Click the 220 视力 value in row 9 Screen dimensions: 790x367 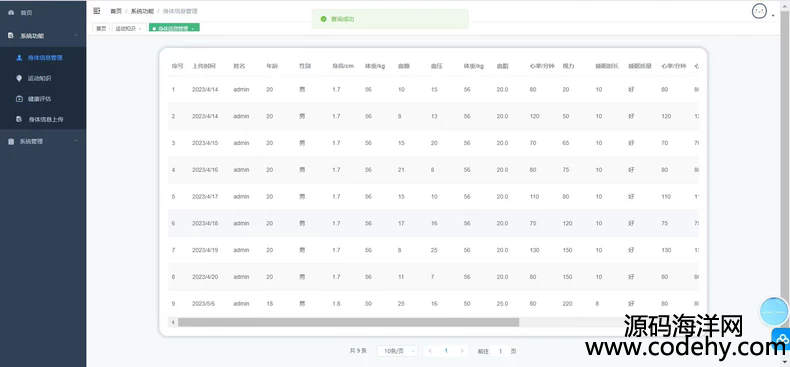pos(567,303)
